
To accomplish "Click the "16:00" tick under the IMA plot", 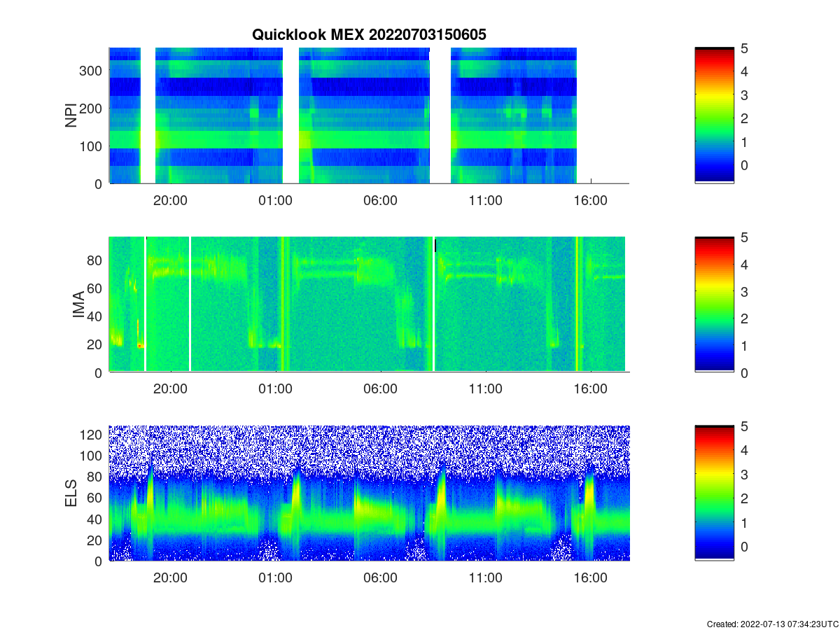I will pos(590,388).
